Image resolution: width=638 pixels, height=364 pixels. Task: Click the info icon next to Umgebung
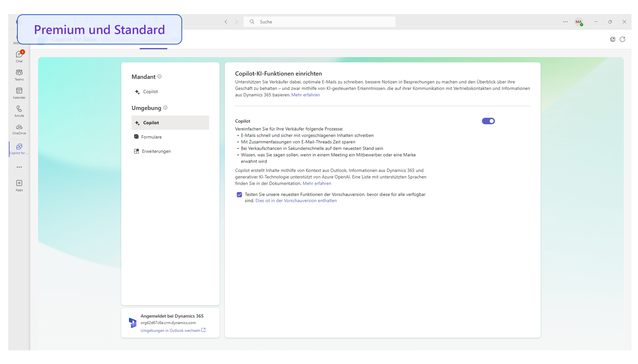tap(165, 108)
